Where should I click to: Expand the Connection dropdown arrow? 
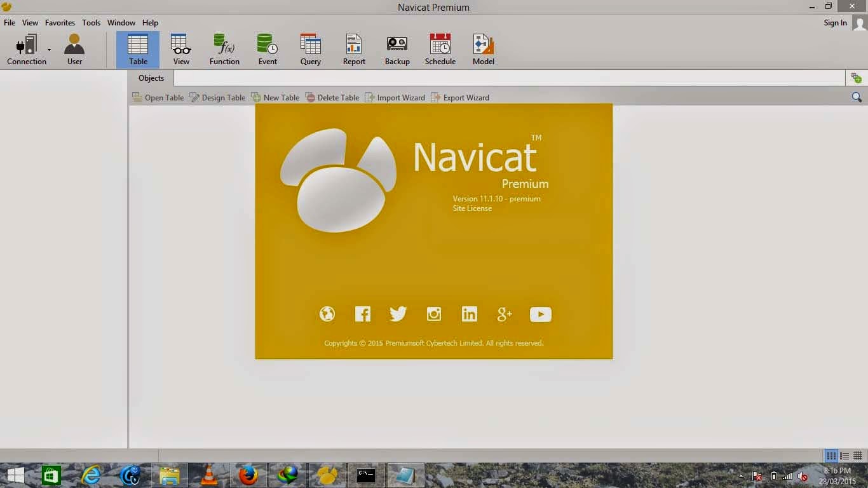49,50
